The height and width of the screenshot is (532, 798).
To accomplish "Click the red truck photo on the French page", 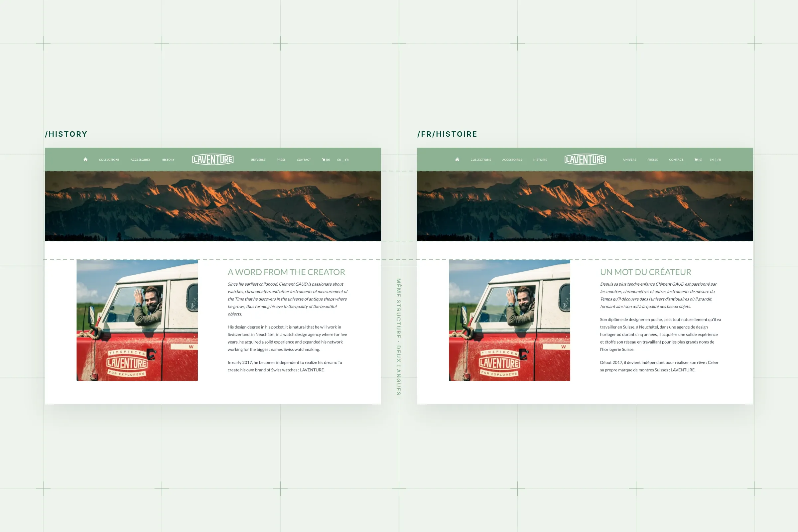I will 509,320.
